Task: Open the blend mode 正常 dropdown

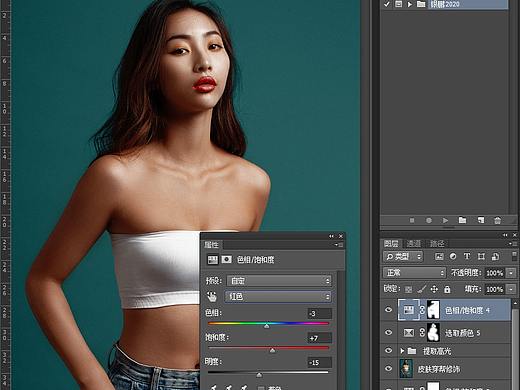Action: (x=414, y=273)
